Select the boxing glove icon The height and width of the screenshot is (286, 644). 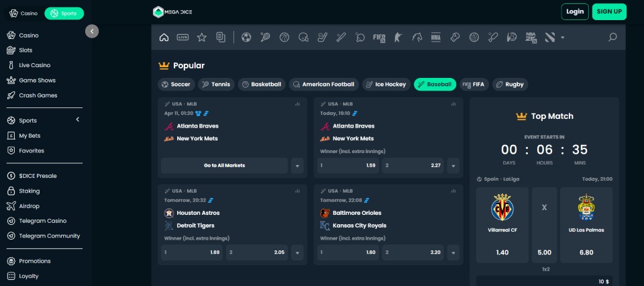[x=455, y=38]
